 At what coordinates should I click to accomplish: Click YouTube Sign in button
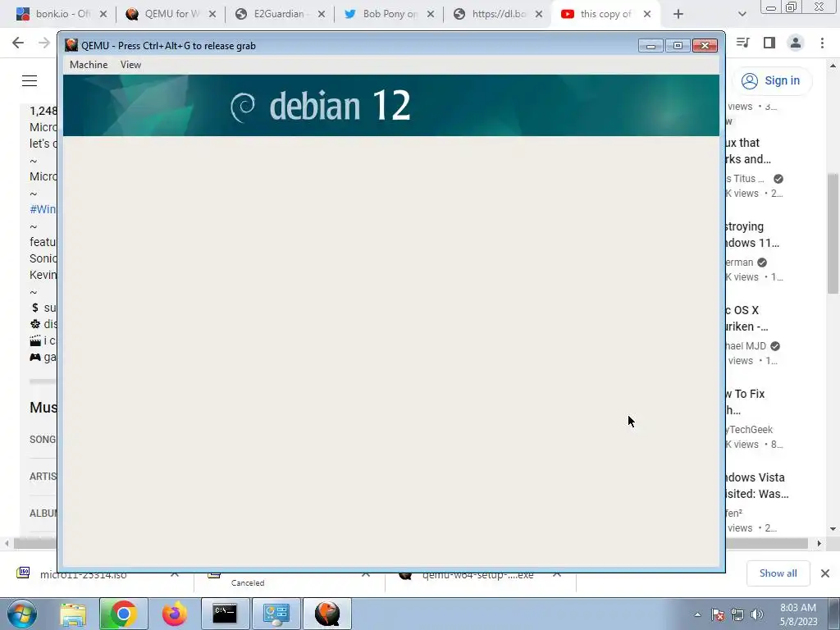point(771,81)
